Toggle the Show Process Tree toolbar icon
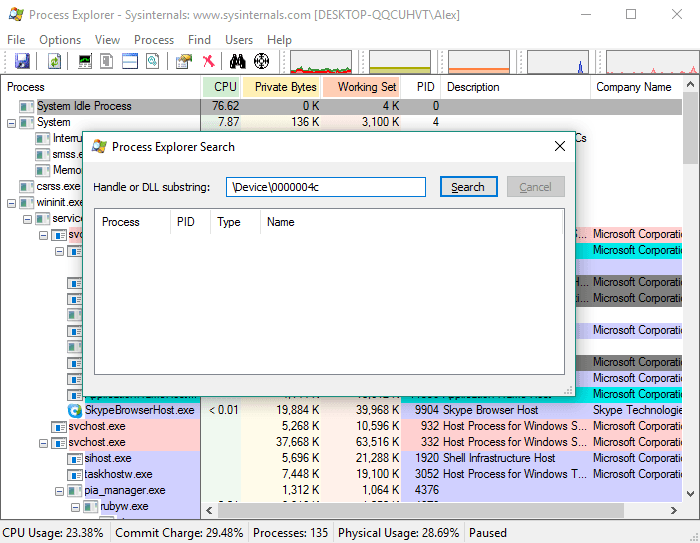 (106, 61)
